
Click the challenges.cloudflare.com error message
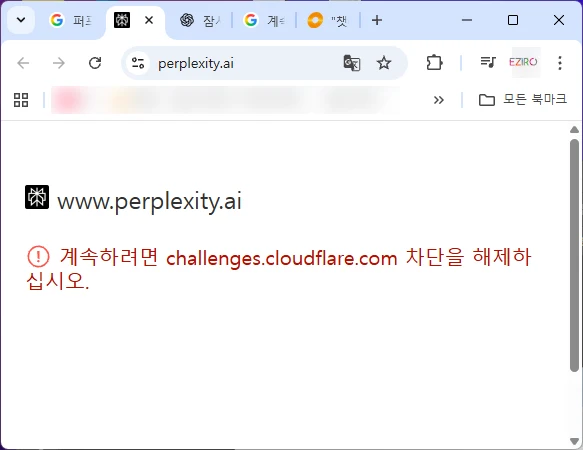(278, 268)
